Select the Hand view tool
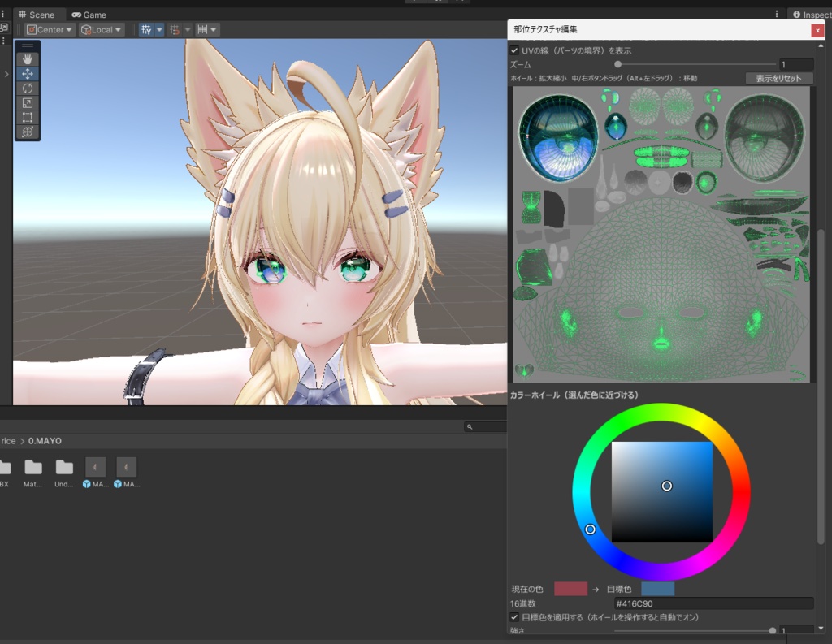 coord(28,59)
